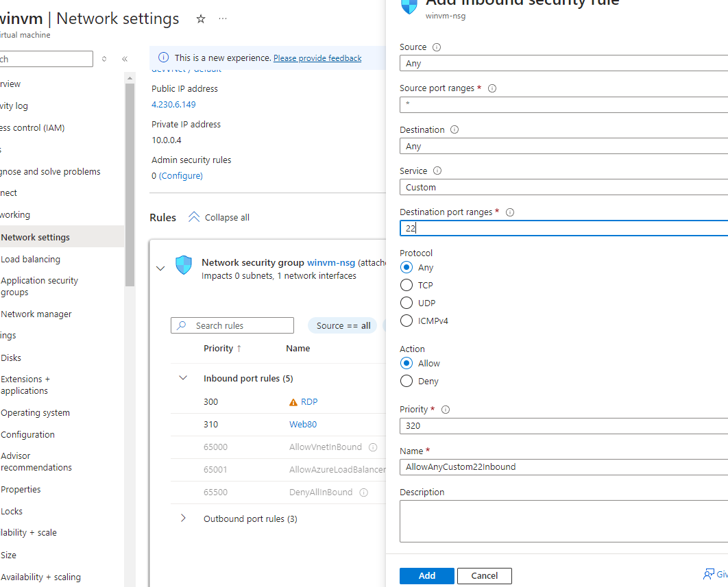
Task: Select ICMPv4 protocol radio button
Action: [407, 321]
